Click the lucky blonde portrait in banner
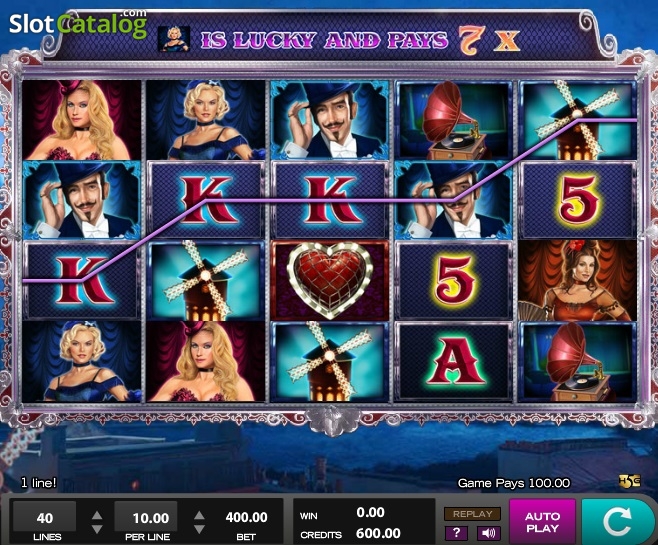This screenshot has height=545, width=658. [x=174, y=39]
